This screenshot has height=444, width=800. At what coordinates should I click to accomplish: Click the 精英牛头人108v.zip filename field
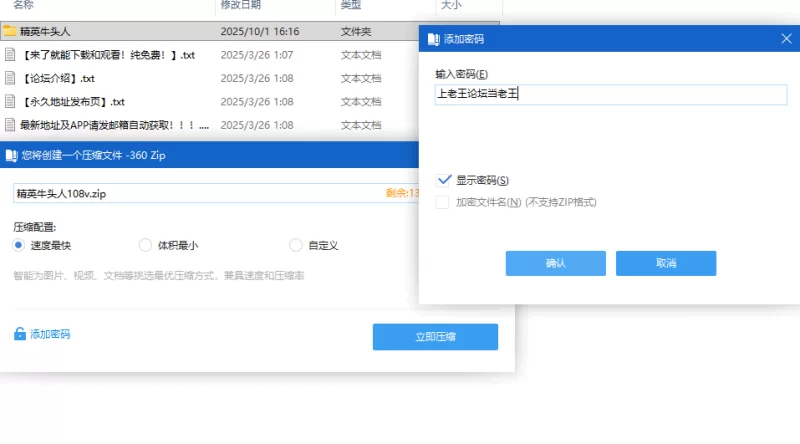coord(195,193)
